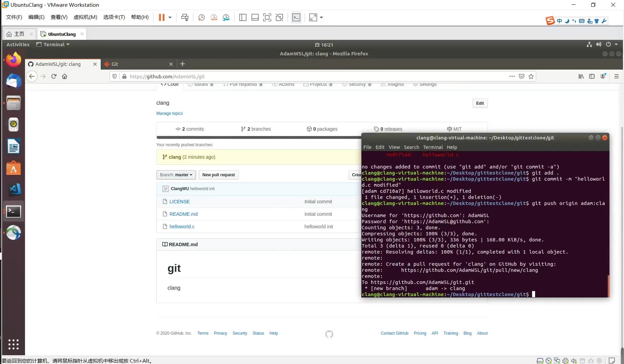Switch to the 主页 VMware tab
This screenshot has height=364, width=624.
click(x=19, y=34)
